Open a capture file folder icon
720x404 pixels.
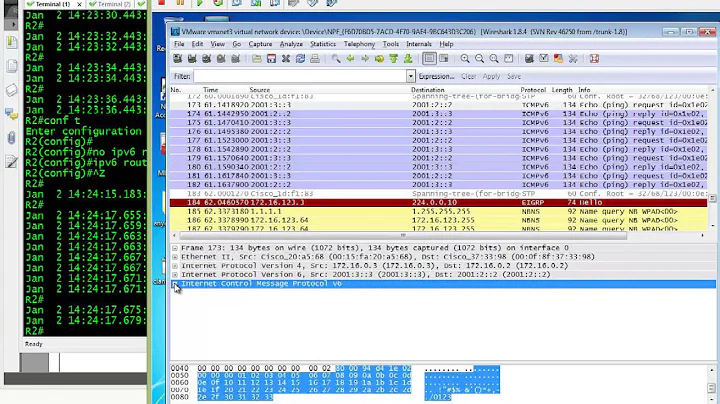click(x=257, y=59)
